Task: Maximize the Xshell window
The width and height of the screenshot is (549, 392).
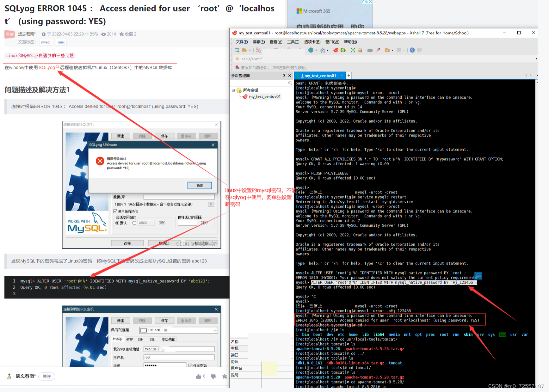Action: click(x=519, y=33)
